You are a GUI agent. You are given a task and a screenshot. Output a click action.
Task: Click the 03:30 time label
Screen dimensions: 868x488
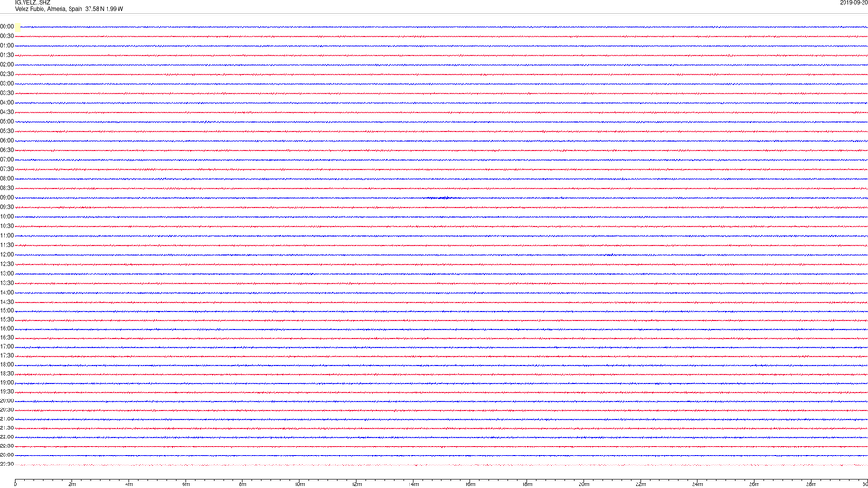[x=6, y=93]
